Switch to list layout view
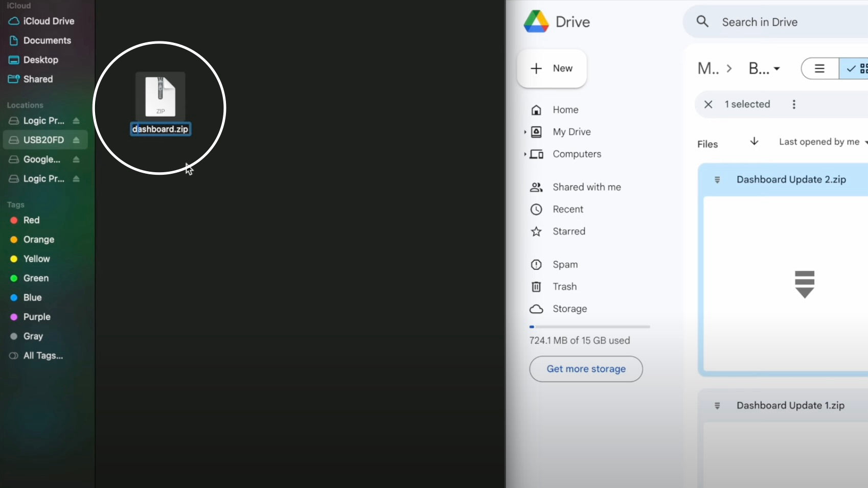 (819, 68)
